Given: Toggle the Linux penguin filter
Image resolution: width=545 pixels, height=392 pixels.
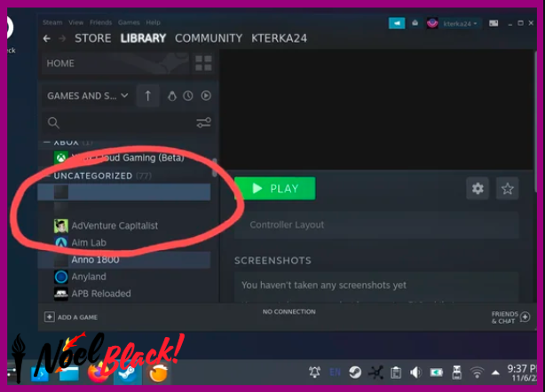Looking at the screenshot, I should coord(171,96).
